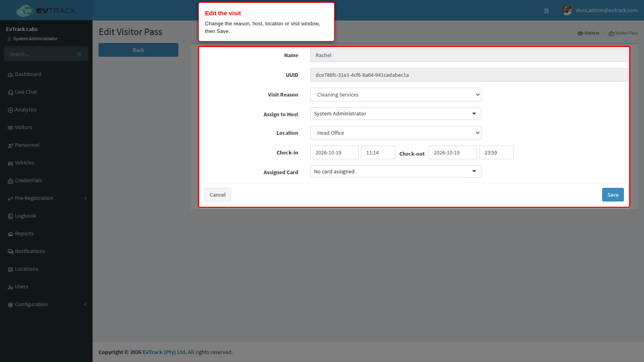Screen dimensions: 644x362
Task: Click the UUID field
Action: [469, 75]
